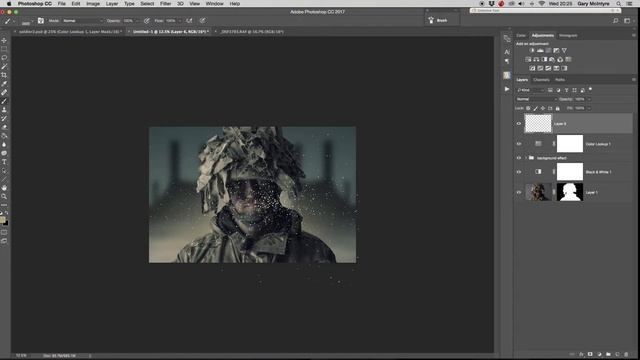Add a Color Balance adjustment
The width and height of the screenshot is (640, 360).
coord(536,59)
